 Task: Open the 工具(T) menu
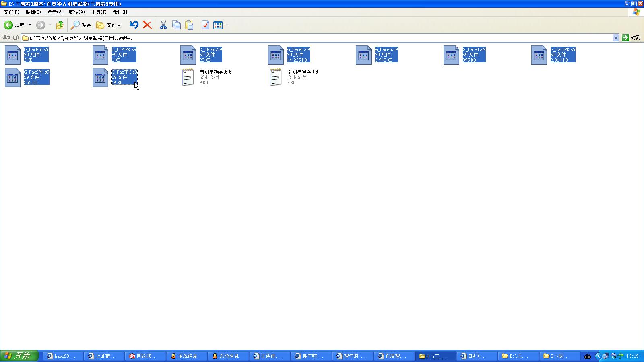pyautogui.click(x=99, y=12)
